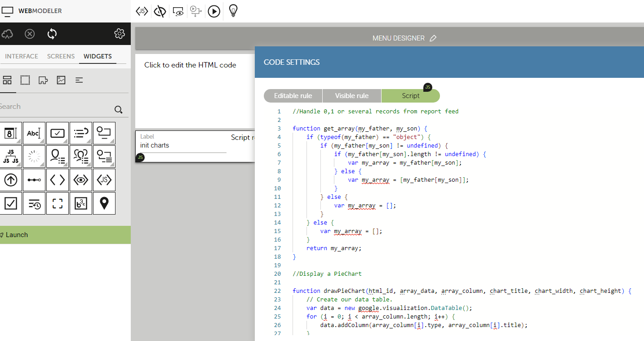The width and height of the screenshot is (644, 341).
Task: Pick the angle brackets HTML widget
Action: point(58,180)
